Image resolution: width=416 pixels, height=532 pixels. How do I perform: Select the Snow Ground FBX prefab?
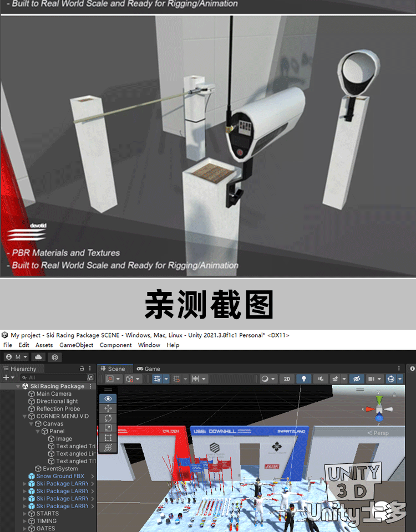point(60,476)
